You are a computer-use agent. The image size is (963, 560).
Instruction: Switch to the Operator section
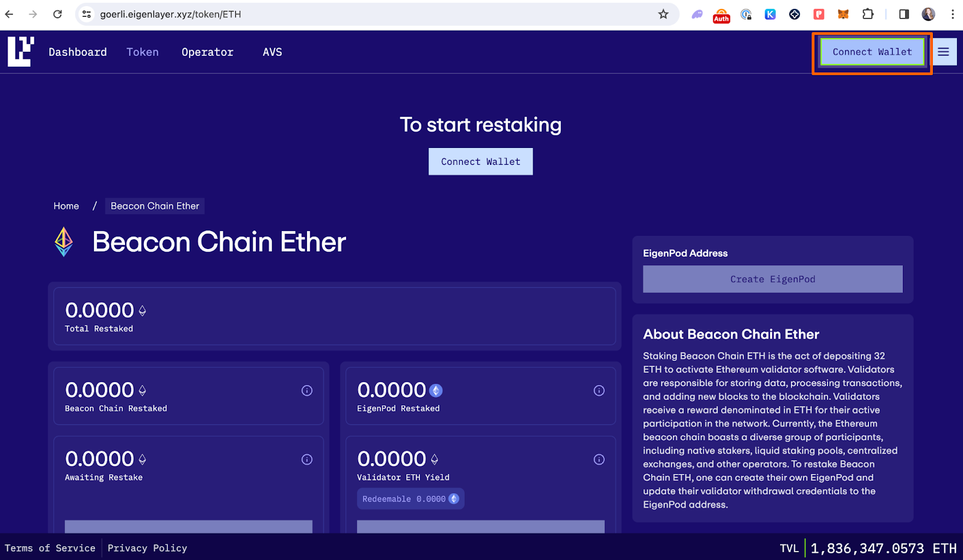click(207, 52)
